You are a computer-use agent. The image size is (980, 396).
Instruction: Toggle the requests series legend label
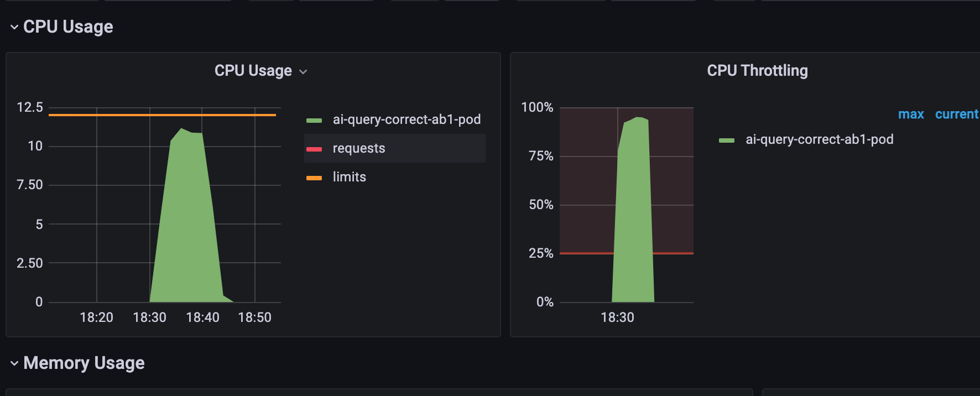(358, 148)
